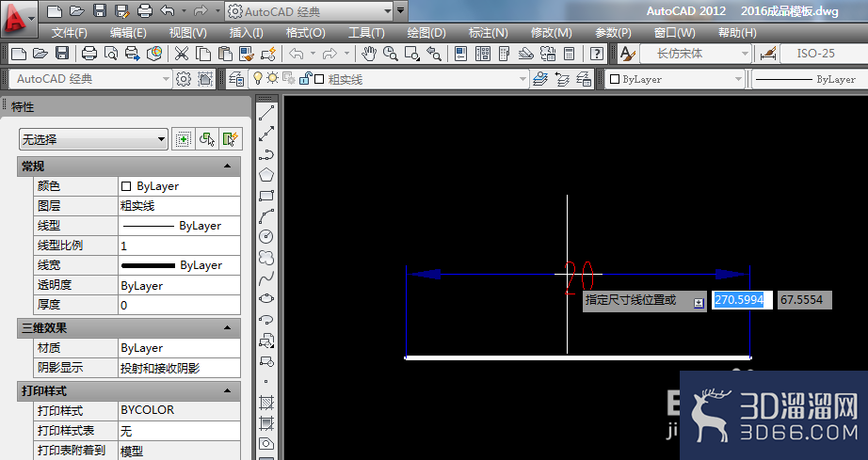Image resolution: width=868 pixels, height=460 pixels.
Task: Open the ByLayer color control swatch
Action: click(675, 79)
